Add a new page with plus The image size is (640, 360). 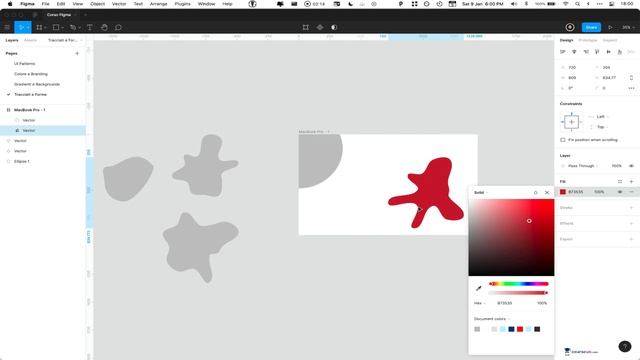77,53
